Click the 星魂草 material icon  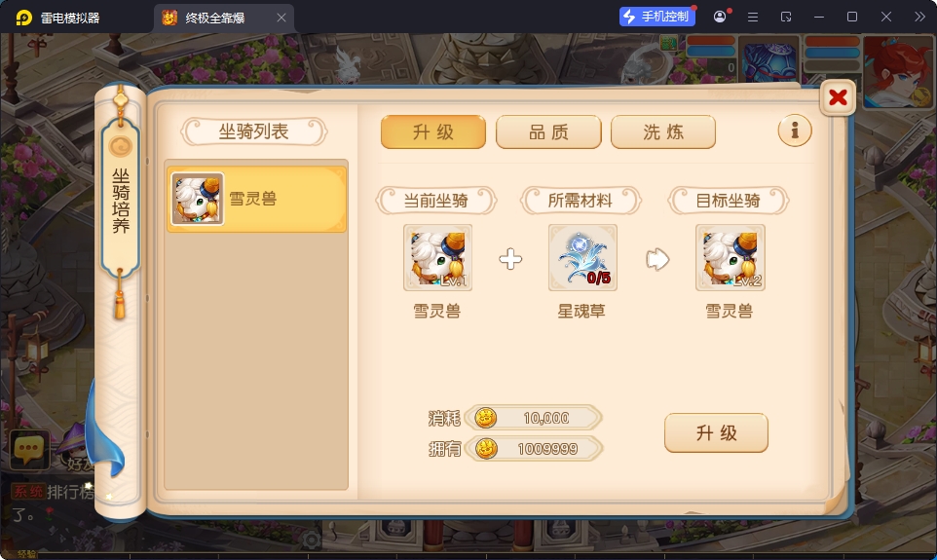582,258
